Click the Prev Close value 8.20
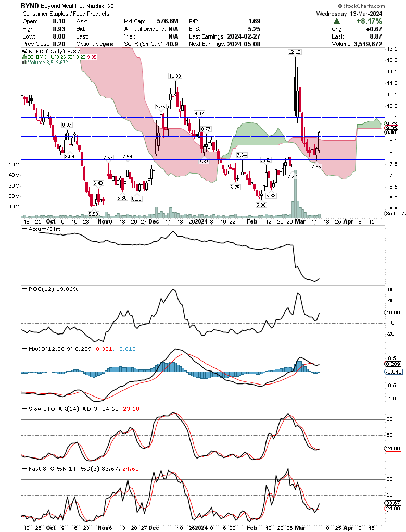Viewport: 406px width, 532px height. coord(59,44)
